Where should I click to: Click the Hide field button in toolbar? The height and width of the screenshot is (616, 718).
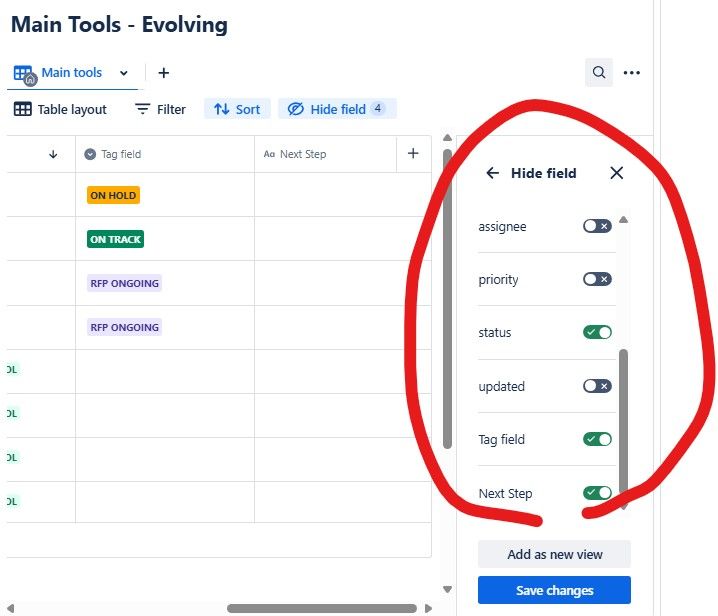(x=337, y=109)
